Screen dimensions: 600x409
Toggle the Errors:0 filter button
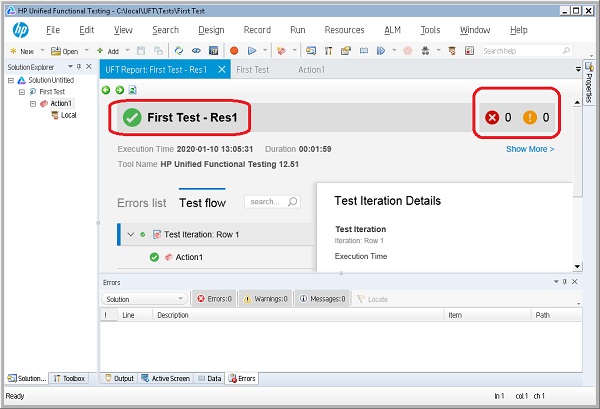pos(215,299)
